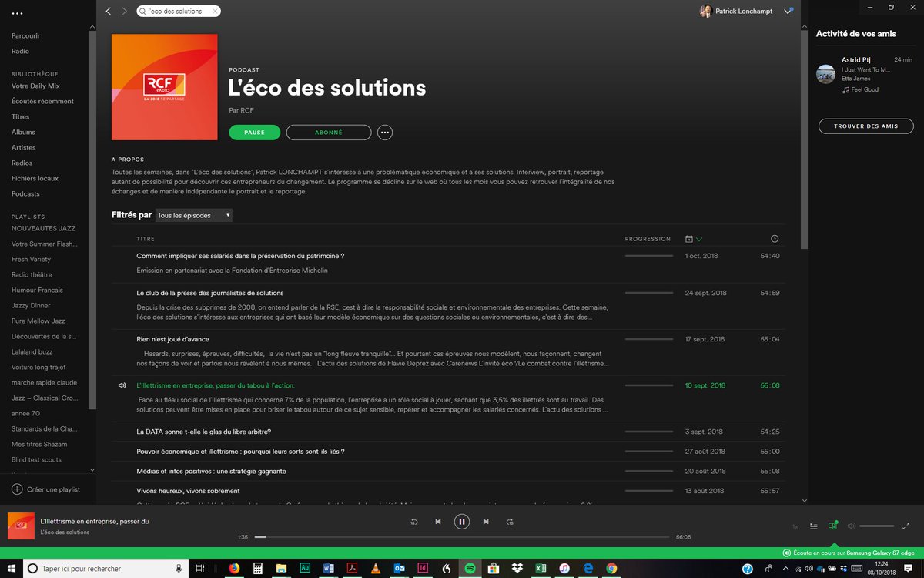Change playback speed 1x
The image size is (924, 578).
[x=795, y=526]
